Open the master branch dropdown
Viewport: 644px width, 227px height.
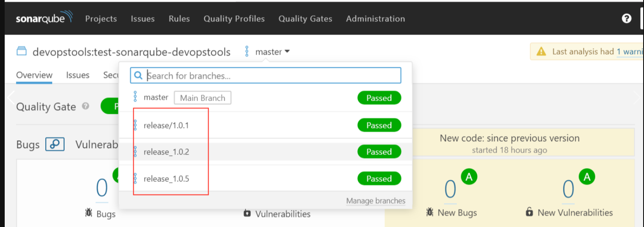click(x=273, y=52)
